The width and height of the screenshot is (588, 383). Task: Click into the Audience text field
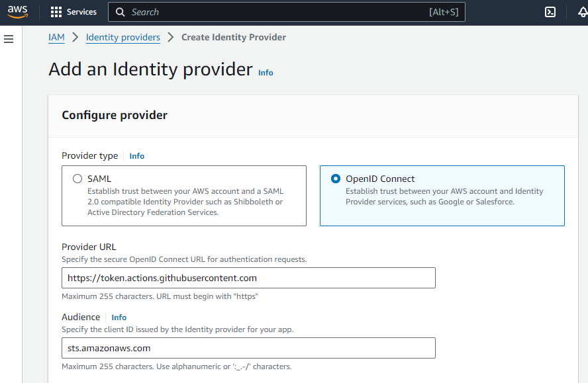coord(248,348)
